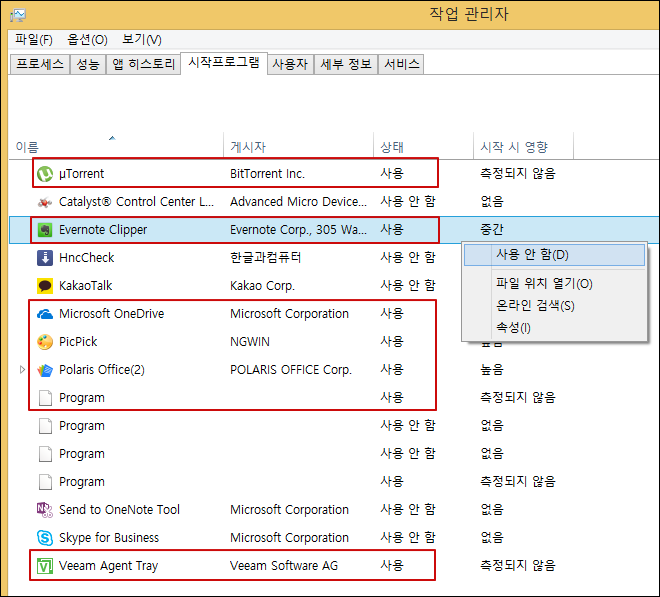Select the Skype for Business entry
The image size is (660, 597).
click(109, 538)
